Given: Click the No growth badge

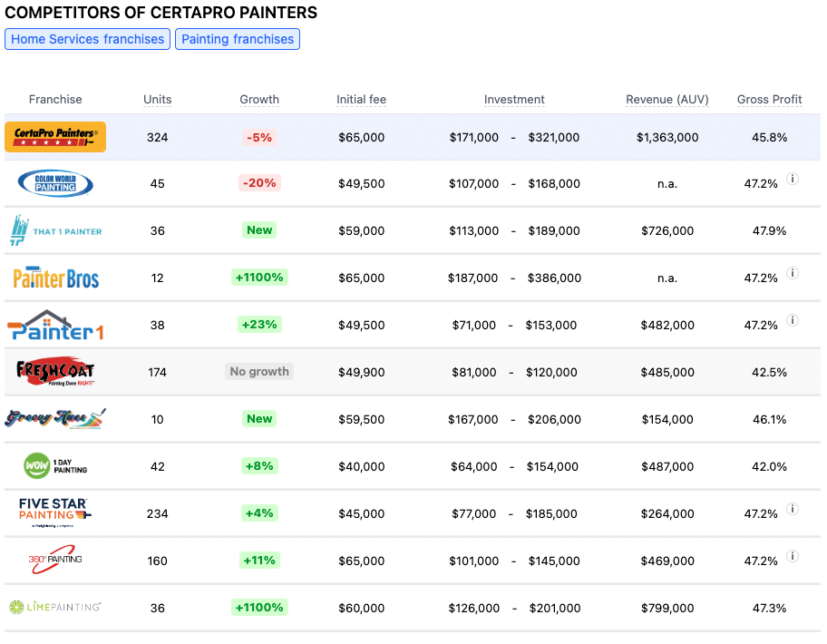Looking at the screenshot, I should (x=259, y=371).
